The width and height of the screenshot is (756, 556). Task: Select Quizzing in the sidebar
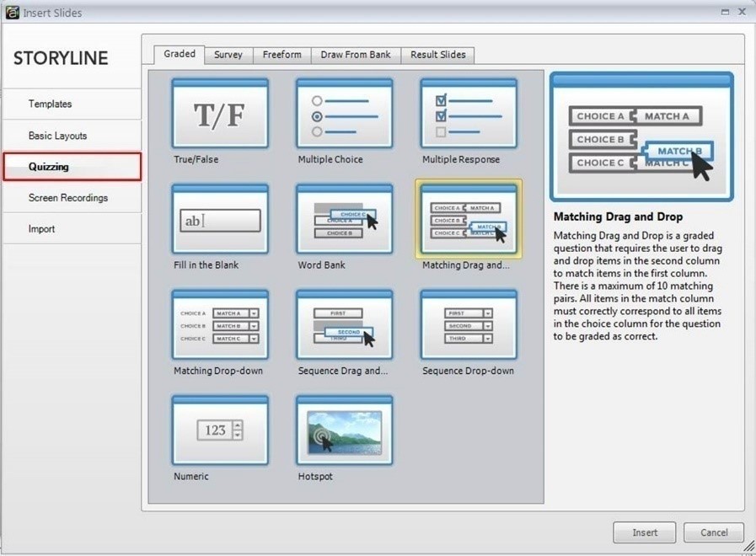[x=72, y=167]
